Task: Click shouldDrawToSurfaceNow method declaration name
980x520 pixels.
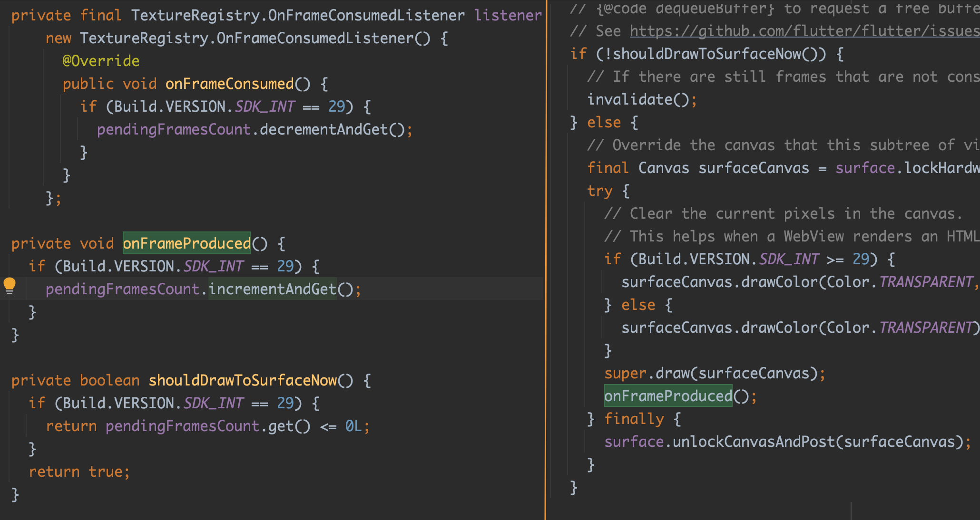Action: tap(243, 380)
